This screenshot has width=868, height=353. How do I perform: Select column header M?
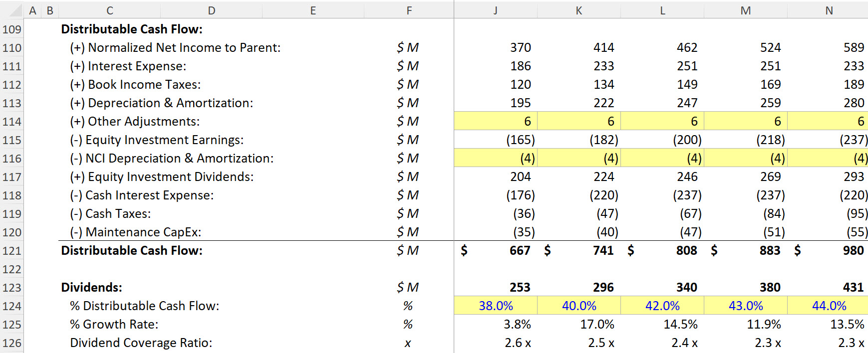(746, 10)
